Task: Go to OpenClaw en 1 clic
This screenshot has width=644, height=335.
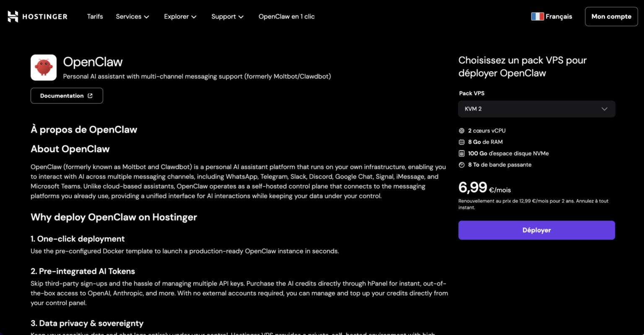Action: tap(286, 16)
